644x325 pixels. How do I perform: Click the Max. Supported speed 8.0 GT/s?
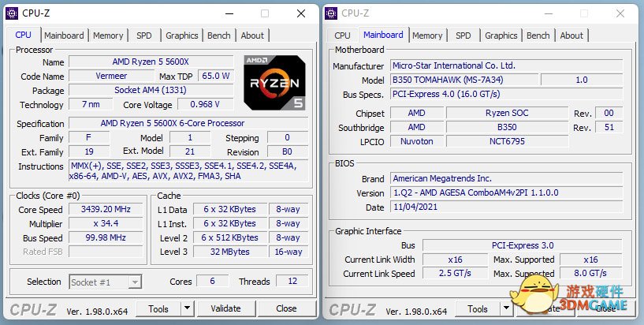pos(590,273)
